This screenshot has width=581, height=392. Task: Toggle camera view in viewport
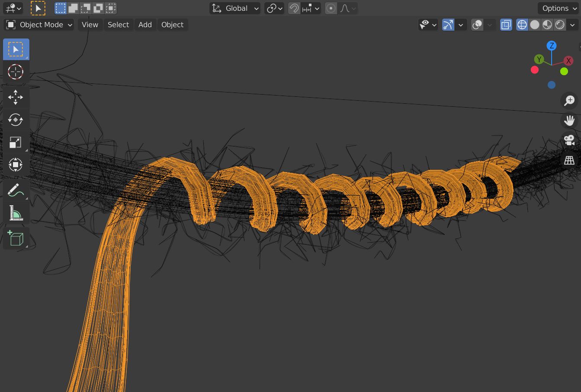pos(569,140)
